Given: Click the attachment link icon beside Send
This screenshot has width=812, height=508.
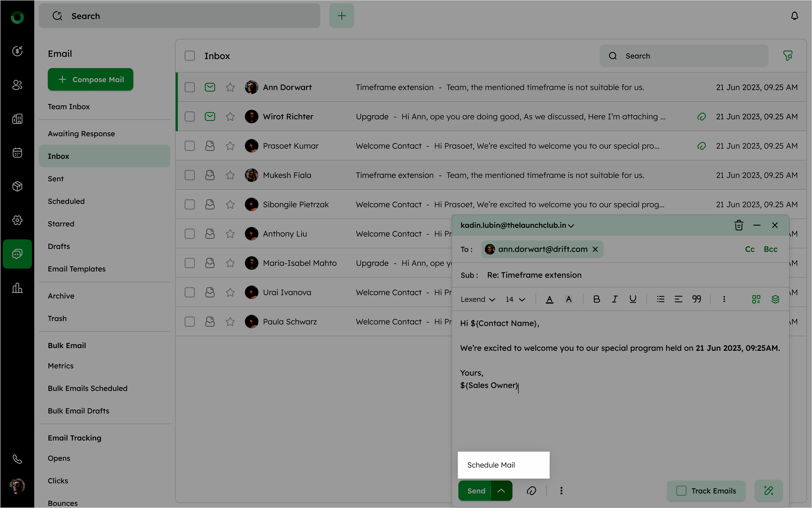Looking at the screenshot, I should (531, 491).
